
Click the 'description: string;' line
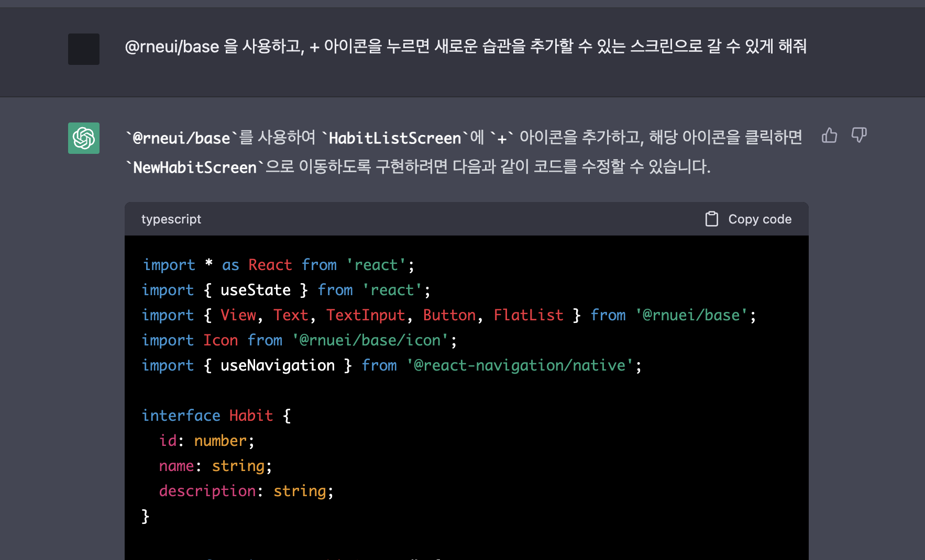coord(246,491)
